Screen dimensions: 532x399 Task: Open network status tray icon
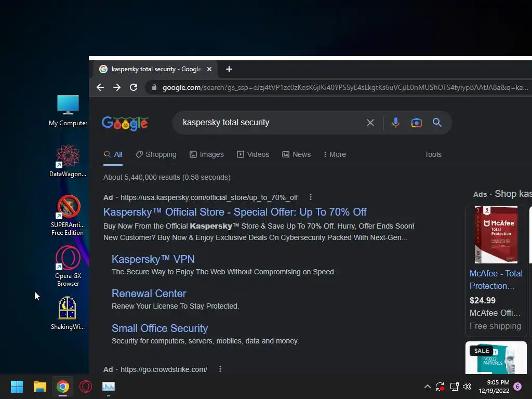point(454,387)
